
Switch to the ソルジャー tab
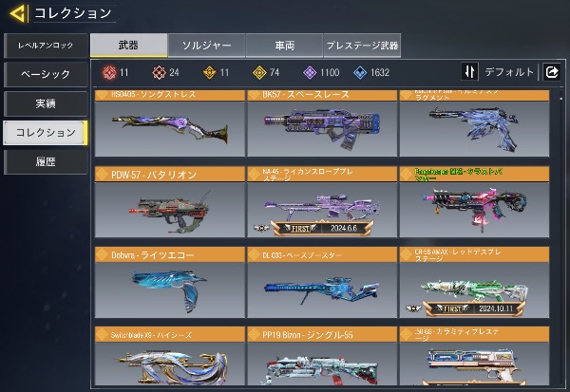(x=206, y=46)
